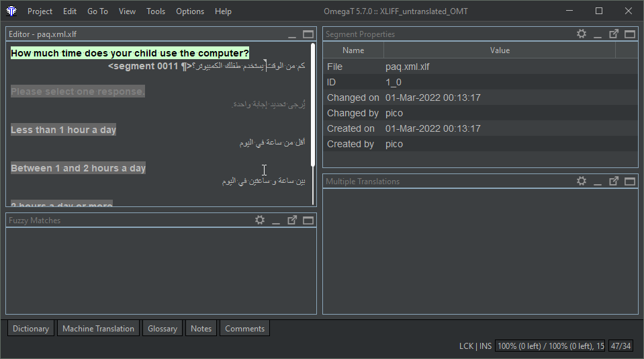Click the Arabic translation field of segment 0011
Viewport: 644px width, 359px height.
coord(249,66)
